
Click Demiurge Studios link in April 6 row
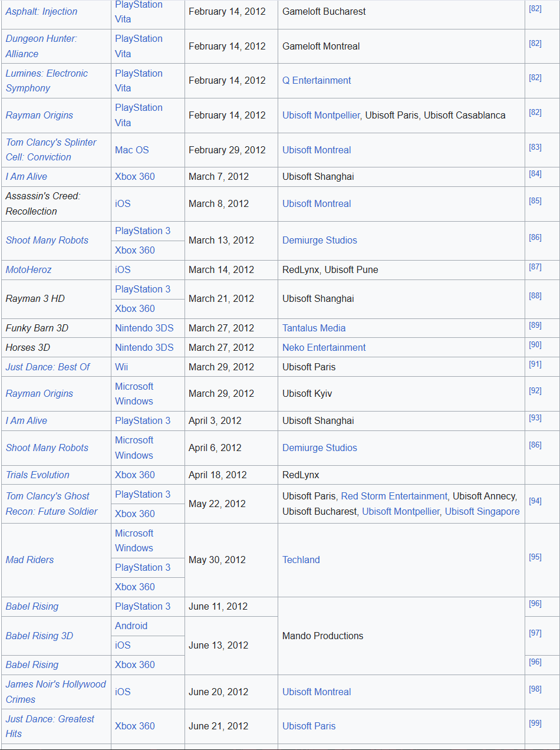click(x=319, y=448)
